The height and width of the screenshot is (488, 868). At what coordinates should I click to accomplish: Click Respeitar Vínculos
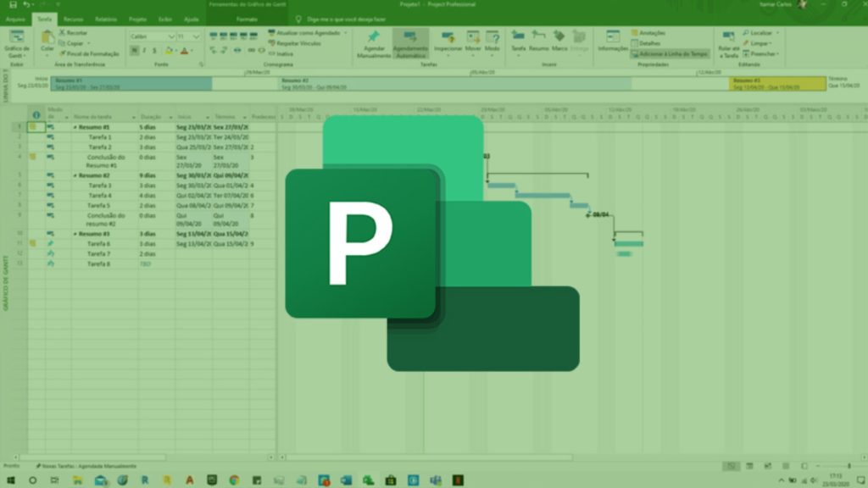(x=294, y=43)
